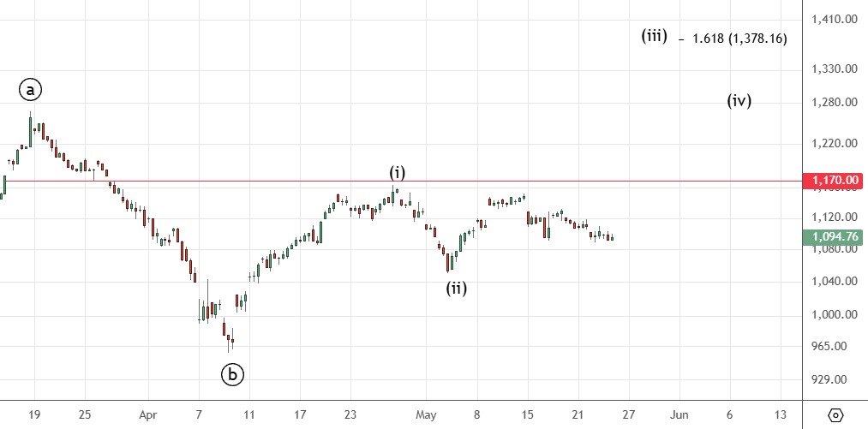Click the wave (i) label
The height and width of the screenshot is (429, 868).
coord(398,172)
